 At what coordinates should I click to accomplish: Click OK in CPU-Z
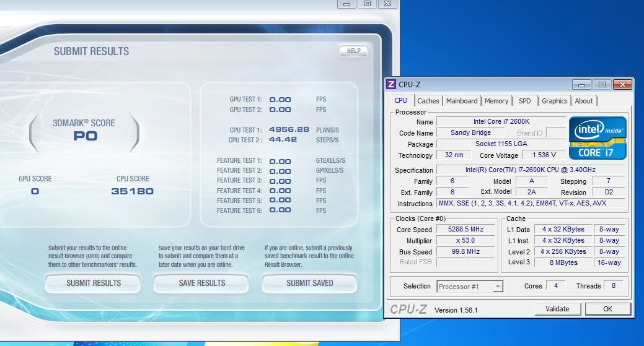click(x=607, y=309)
